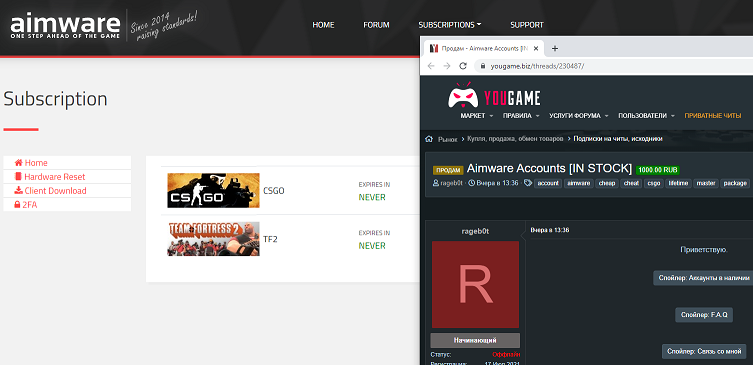Select the package tag

(x=735, y=183)
